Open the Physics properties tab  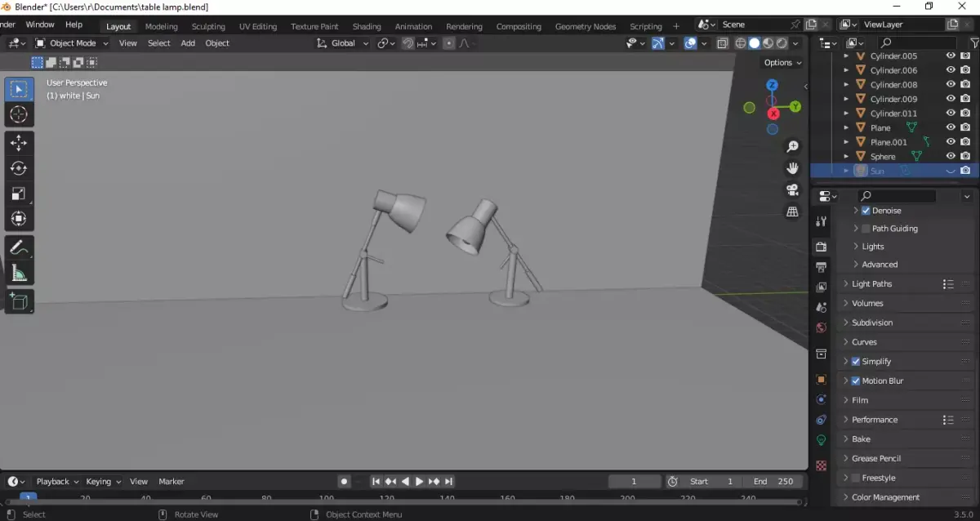click(822, 399)
